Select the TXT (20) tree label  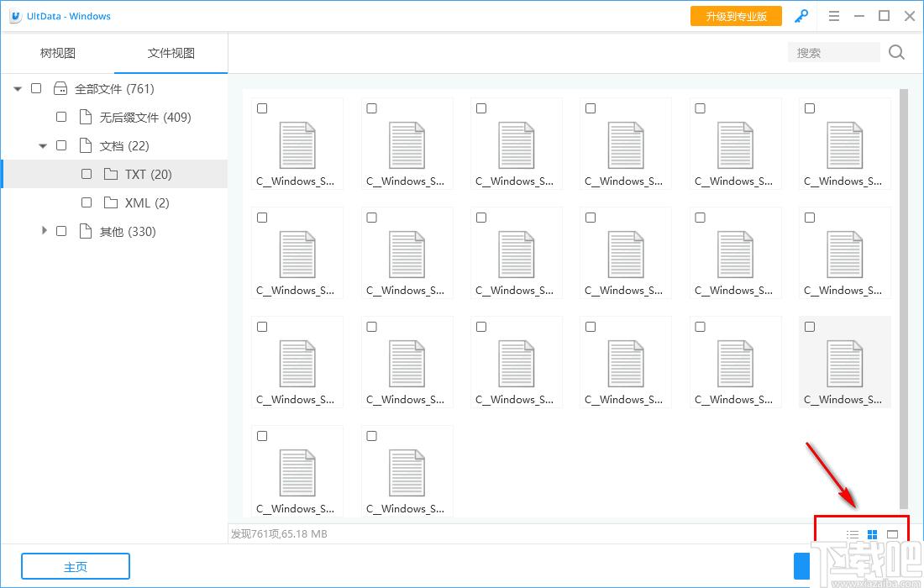coord(148,175)
